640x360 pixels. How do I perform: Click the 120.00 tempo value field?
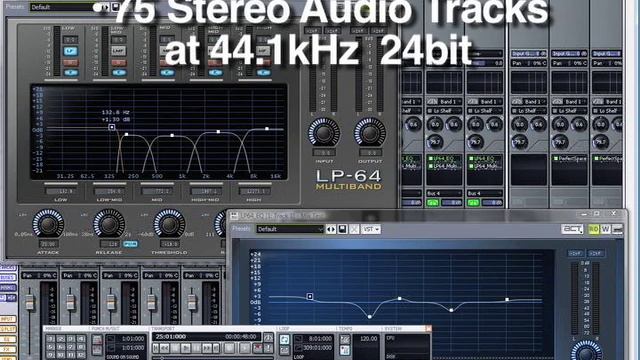click(x=369, y=339)
